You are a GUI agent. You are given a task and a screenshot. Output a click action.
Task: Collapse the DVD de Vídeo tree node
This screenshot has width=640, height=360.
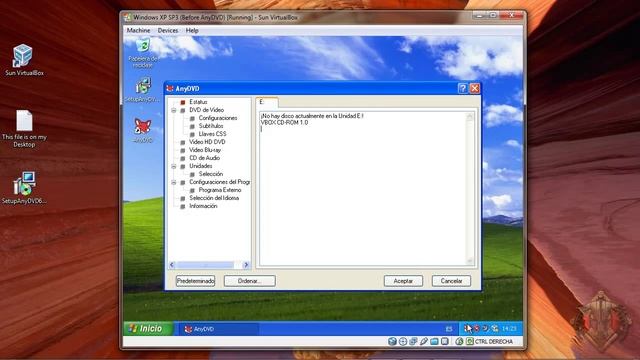tap(173, 110)
